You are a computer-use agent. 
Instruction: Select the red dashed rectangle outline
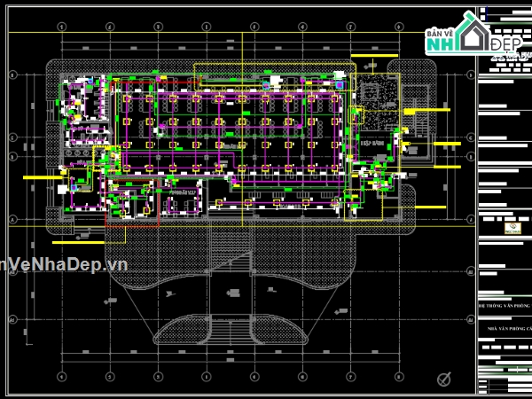tap(132, 203)
